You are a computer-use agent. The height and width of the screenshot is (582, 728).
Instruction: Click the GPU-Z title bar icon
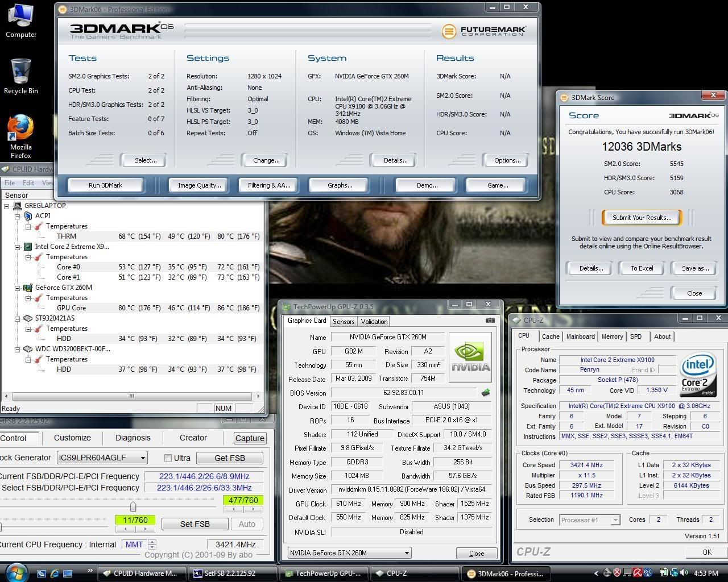(x=287, y=307)
